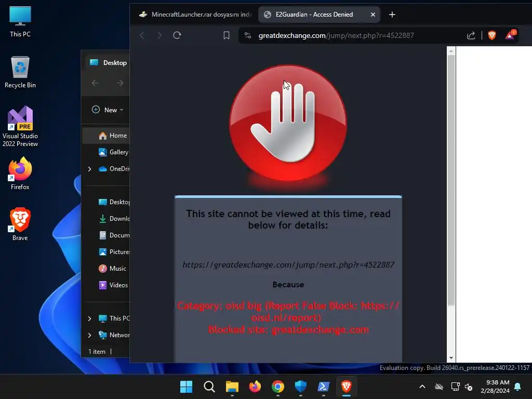This screenshot has width=532, height=399.
Task: Open network status tray icon
Action: (x=455, y=387)
